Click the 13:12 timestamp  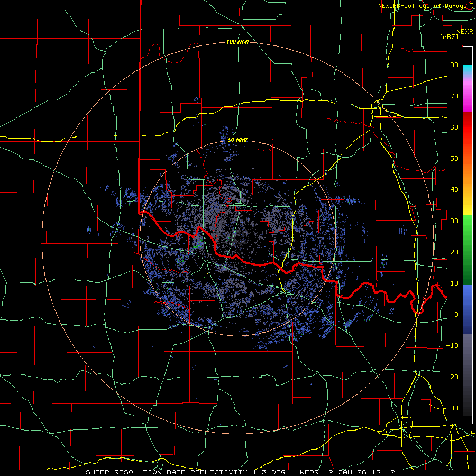[385, 472]
